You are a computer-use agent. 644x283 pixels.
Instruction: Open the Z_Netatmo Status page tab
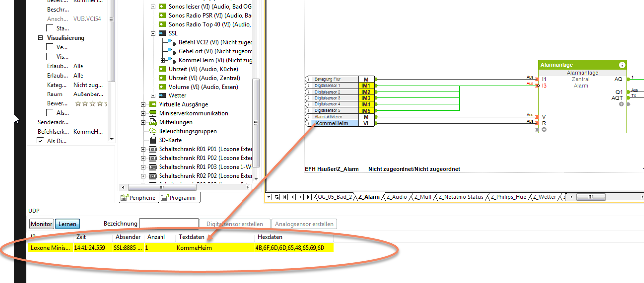(x=461, y=197)
